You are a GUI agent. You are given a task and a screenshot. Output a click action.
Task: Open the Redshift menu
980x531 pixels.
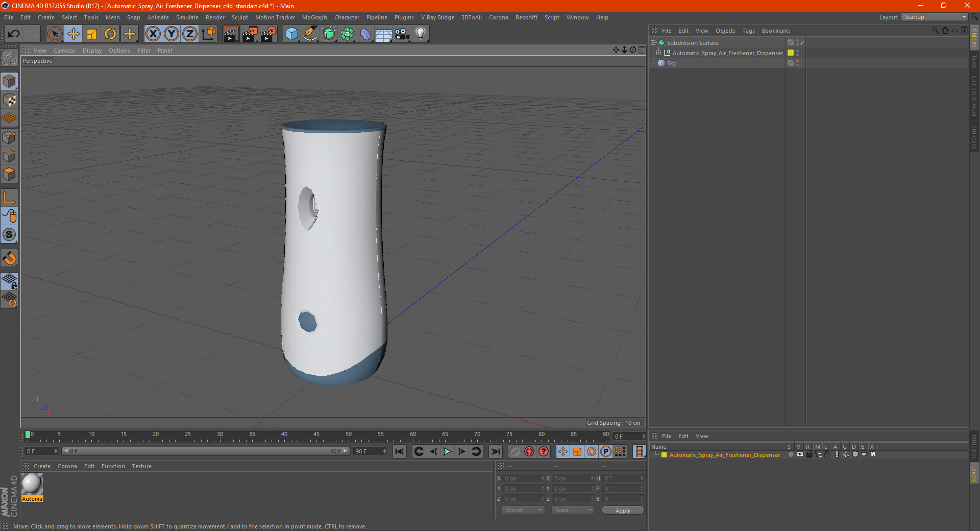[x=526, y=17]
